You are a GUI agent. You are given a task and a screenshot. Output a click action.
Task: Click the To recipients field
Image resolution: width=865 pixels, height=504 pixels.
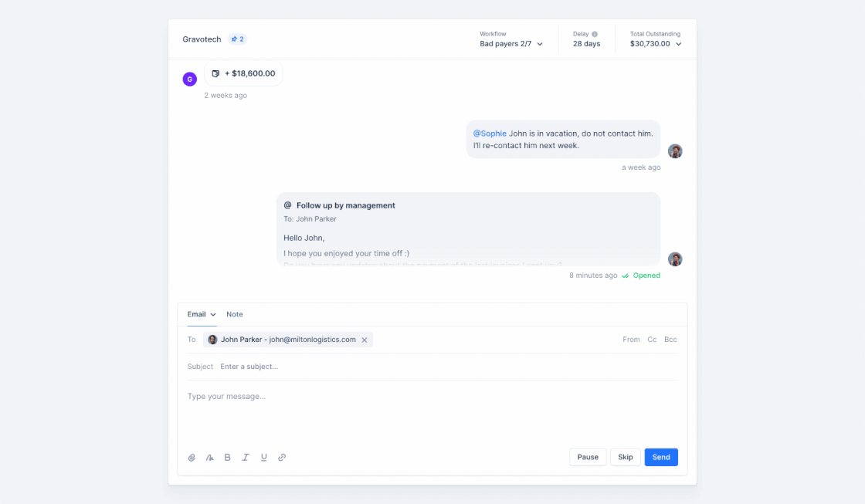(x=432, y=340)
